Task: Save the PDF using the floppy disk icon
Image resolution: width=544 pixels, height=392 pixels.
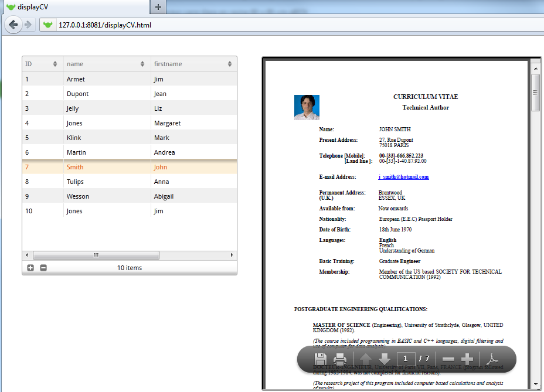Action: (321, 359)
